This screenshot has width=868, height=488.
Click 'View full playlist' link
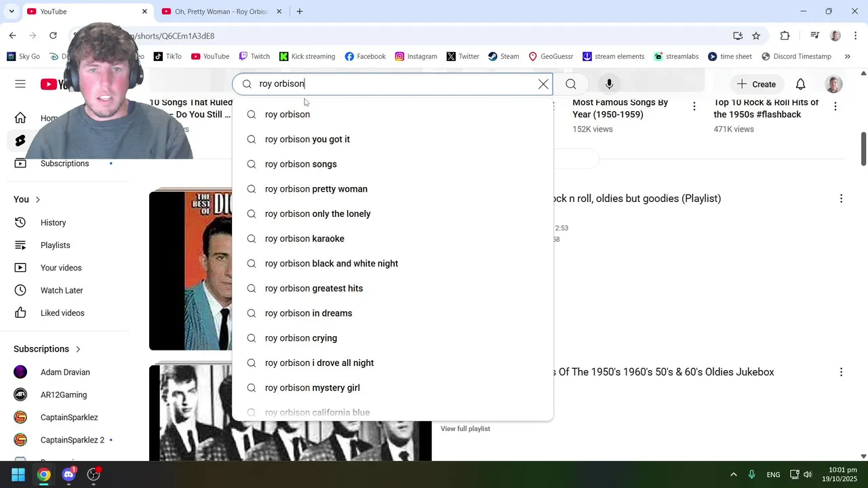(465, 428)
